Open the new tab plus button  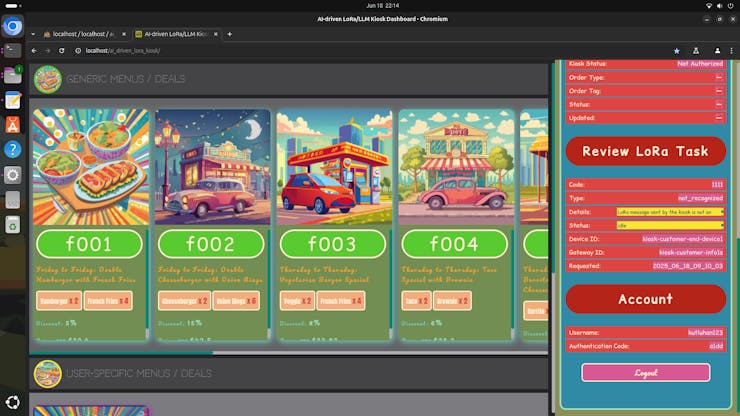tap(229, 34)
